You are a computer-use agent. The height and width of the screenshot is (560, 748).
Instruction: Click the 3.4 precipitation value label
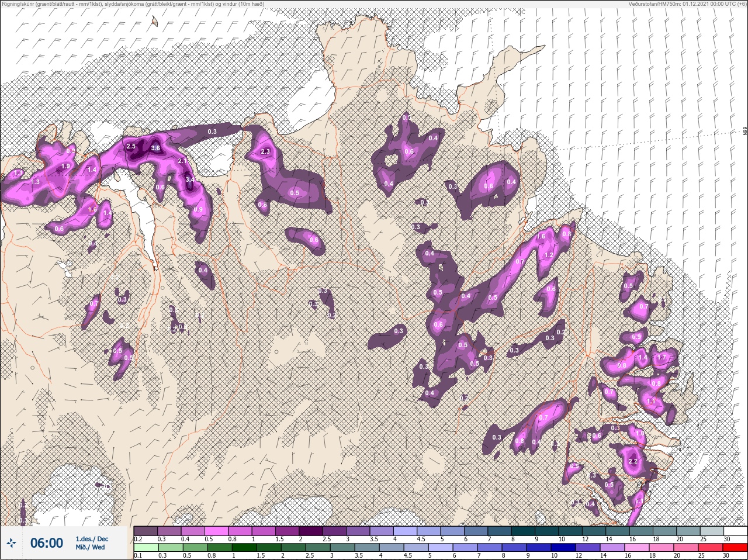[x=189, y=179]
